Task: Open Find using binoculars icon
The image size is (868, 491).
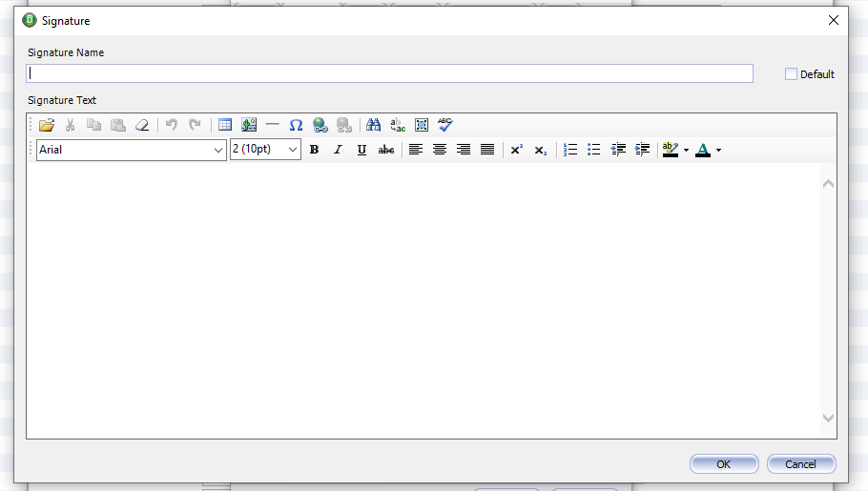Action: pos(374,125)
